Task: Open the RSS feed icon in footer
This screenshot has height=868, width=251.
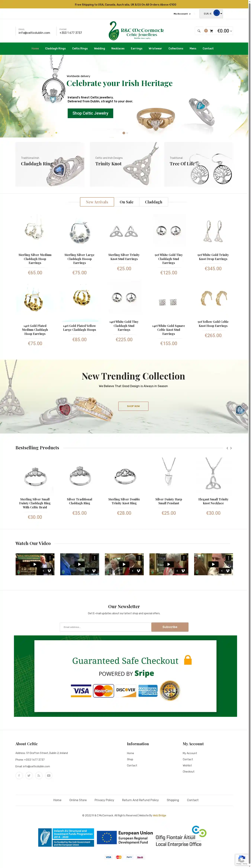Action: tap(39, 775)
